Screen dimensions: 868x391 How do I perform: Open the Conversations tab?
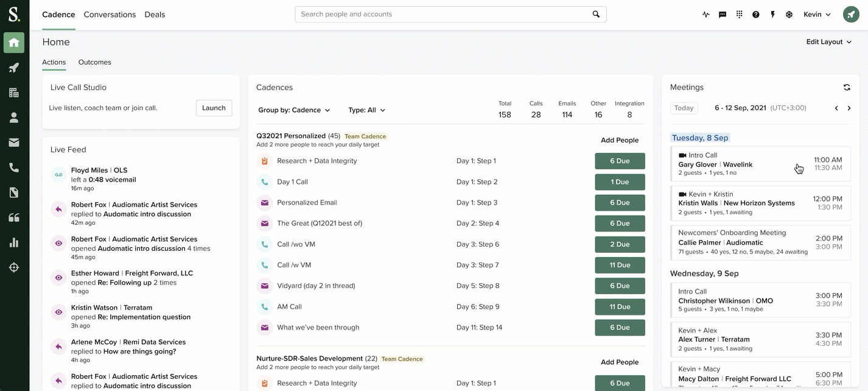(110, 15)
